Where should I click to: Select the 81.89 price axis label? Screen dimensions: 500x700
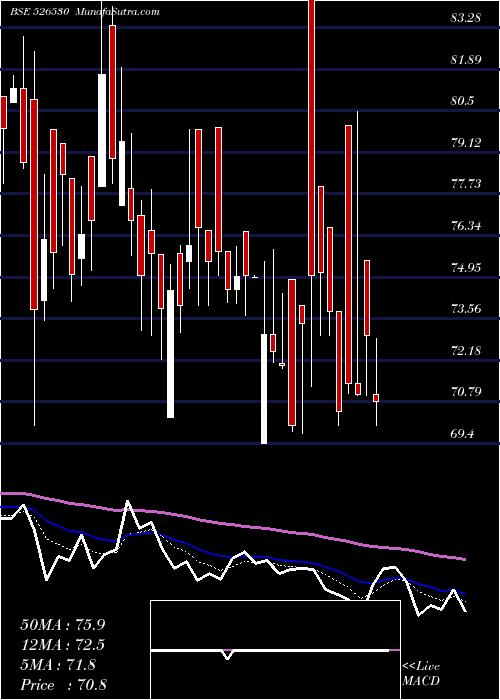466,59
